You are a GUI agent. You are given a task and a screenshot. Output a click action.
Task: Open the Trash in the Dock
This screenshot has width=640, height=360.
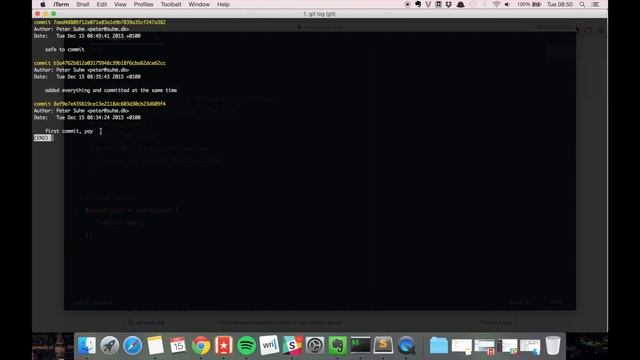coord(553,345)
